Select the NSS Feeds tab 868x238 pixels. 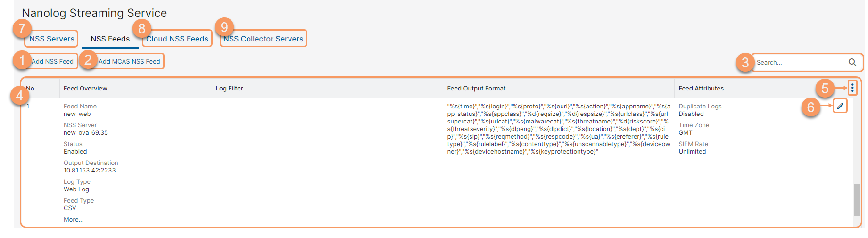pyautogui.click(x=110, y=39)
